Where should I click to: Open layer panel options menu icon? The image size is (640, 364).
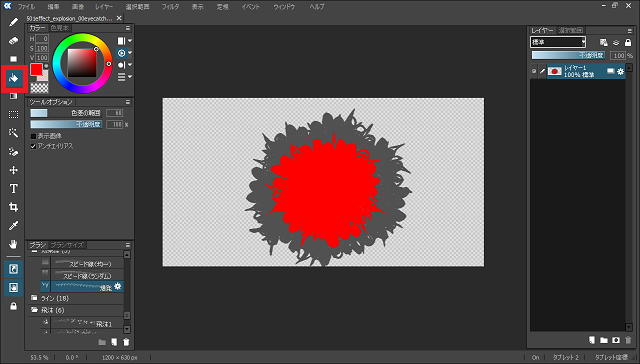(629, 31)
